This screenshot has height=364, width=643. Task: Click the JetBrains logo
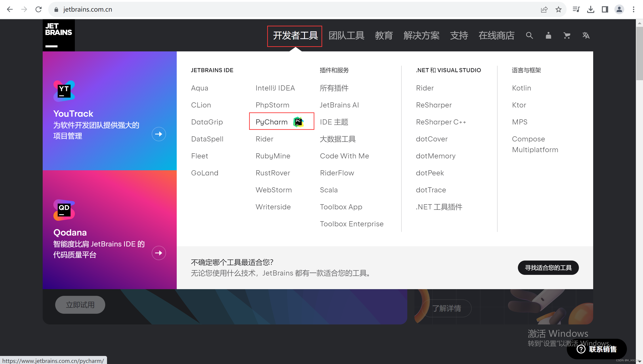pos(59,35)
